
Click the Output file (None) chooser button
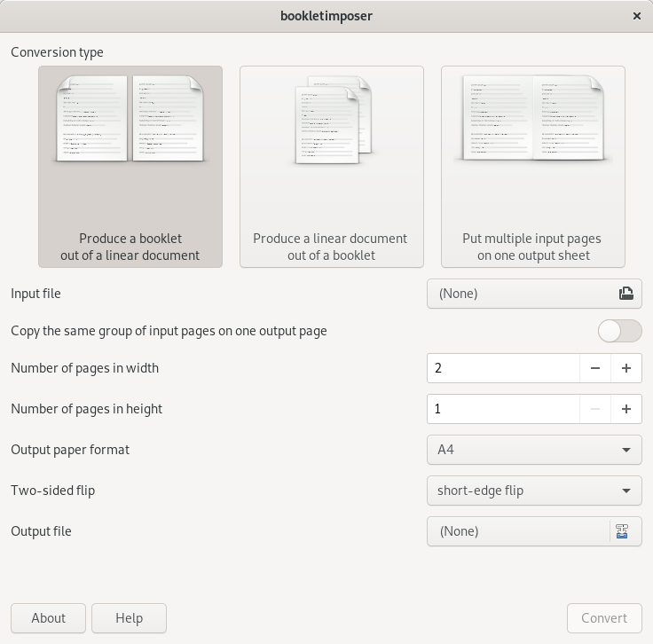tap(519, 531)
